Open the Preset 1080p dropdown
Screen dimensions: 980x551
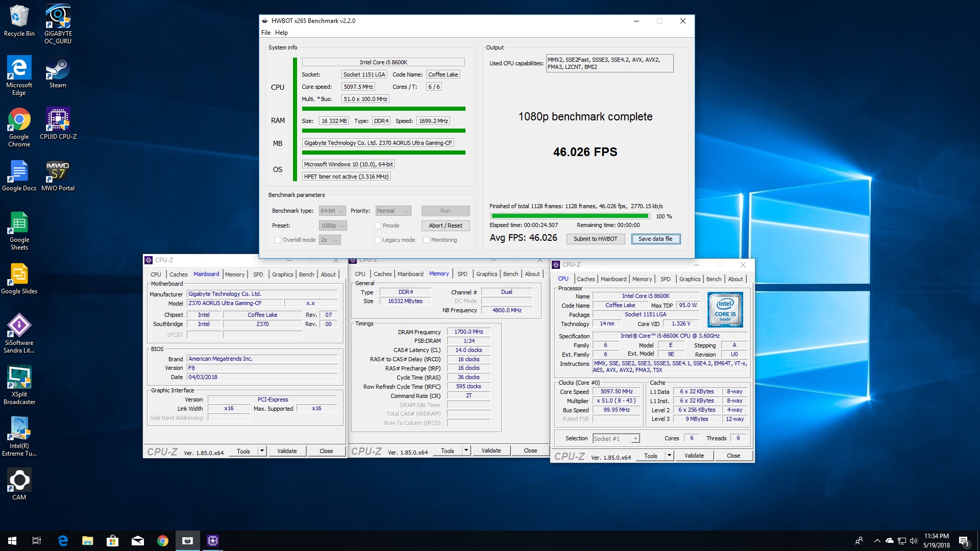[333, 226]
